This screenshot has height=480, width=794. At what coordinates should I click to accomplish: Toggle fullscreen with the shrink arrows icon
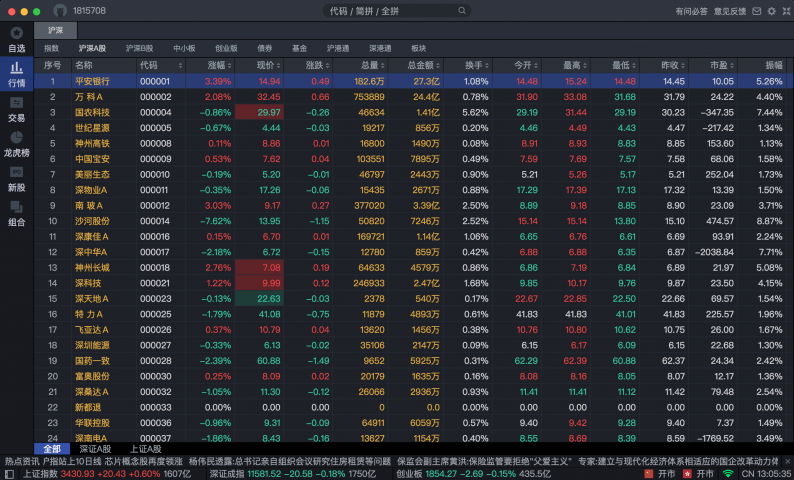(784, 11)
